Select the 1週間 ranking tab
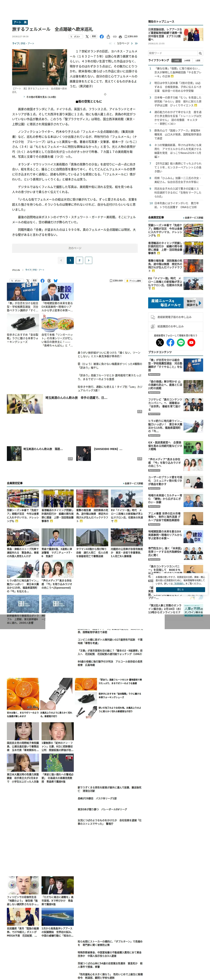Viewport: 210px width, 980px height. coord(198,60)
